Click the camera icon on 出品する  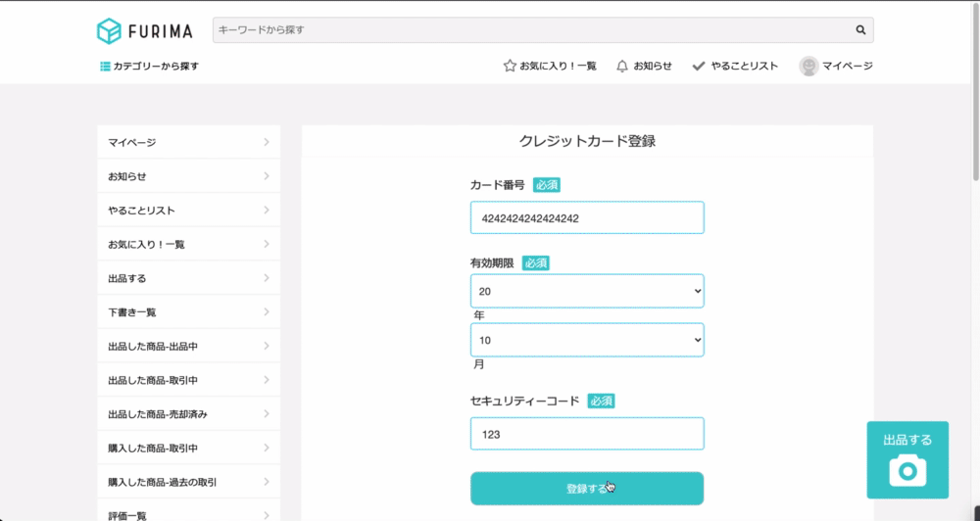(x=907, y=470)
